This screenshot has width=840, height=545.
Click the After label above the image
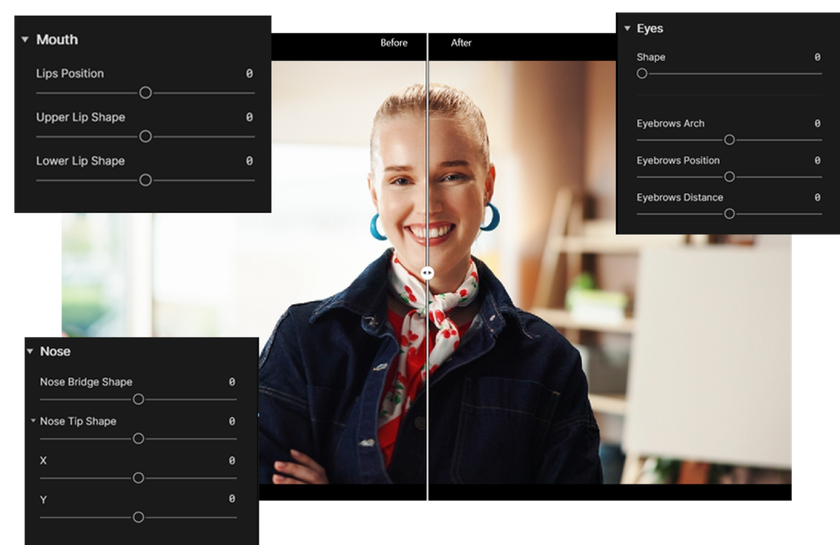pyautogui.click(x=461, y=43)
